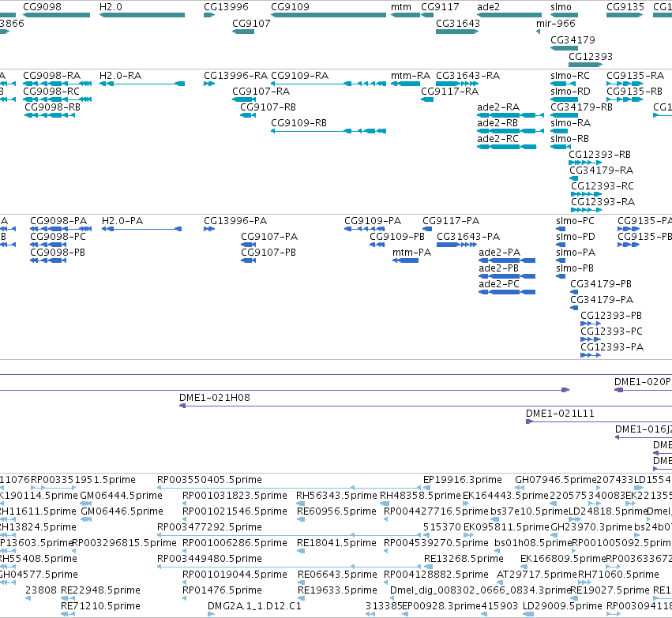Open the 'RP003477292.5prime' EST label

click(x=209, y=527)
